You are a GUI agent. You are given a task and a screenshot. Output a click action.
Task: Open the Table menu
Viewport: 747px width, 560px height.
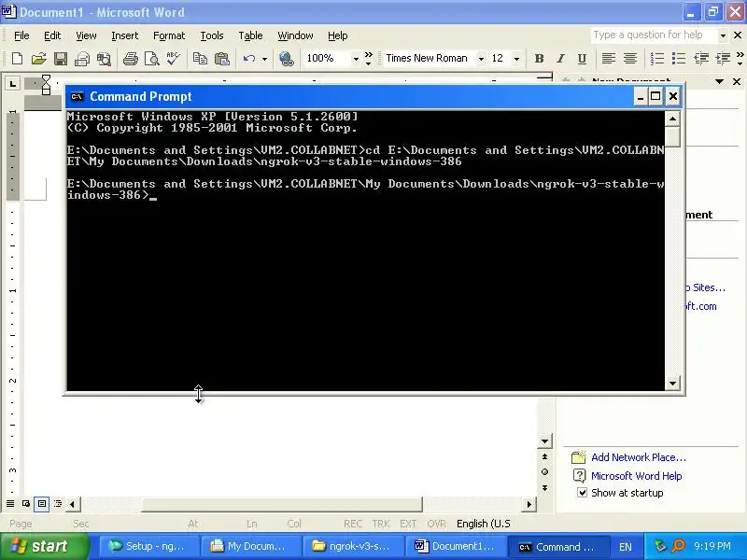tap(250, 35)
